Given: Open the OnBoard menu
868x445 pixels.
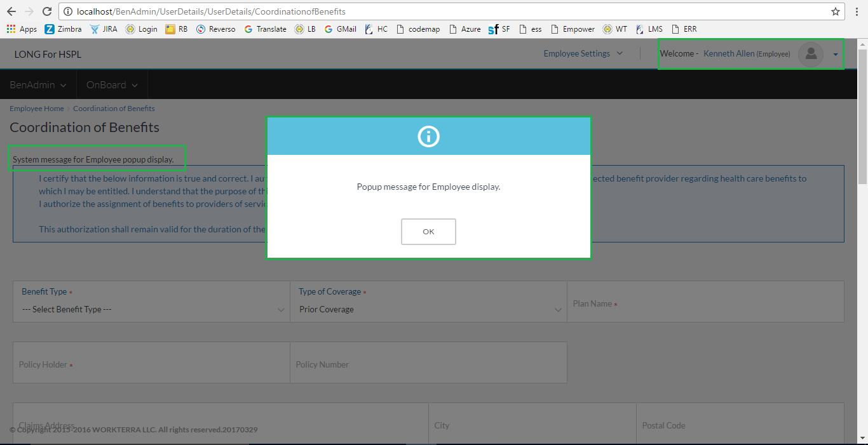Looking at the screenshot, I should (112, 84).
